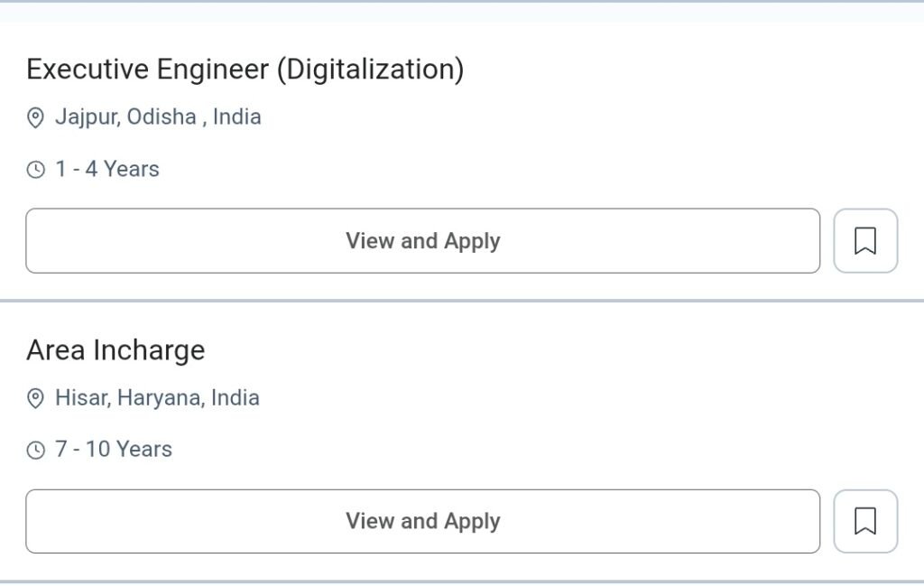Click the clock icon next to 1 - 4 Years

36,170
